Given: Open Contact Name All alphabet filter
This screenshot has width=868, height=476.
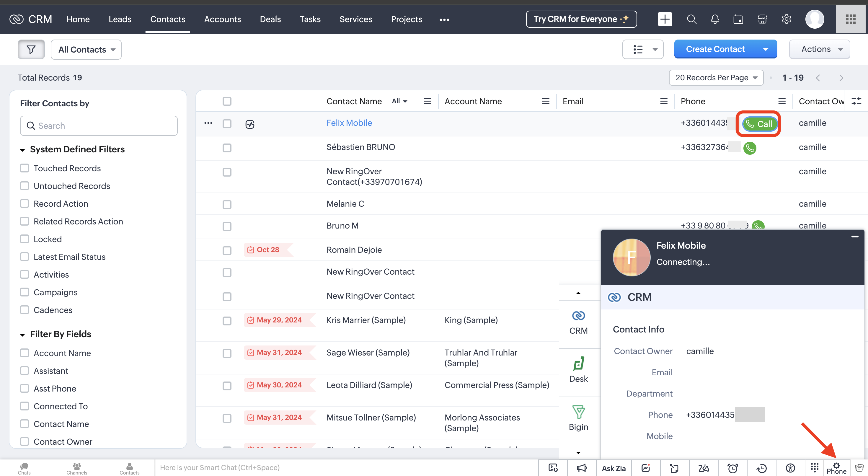Looking at the screenshot, I should 399,101.
